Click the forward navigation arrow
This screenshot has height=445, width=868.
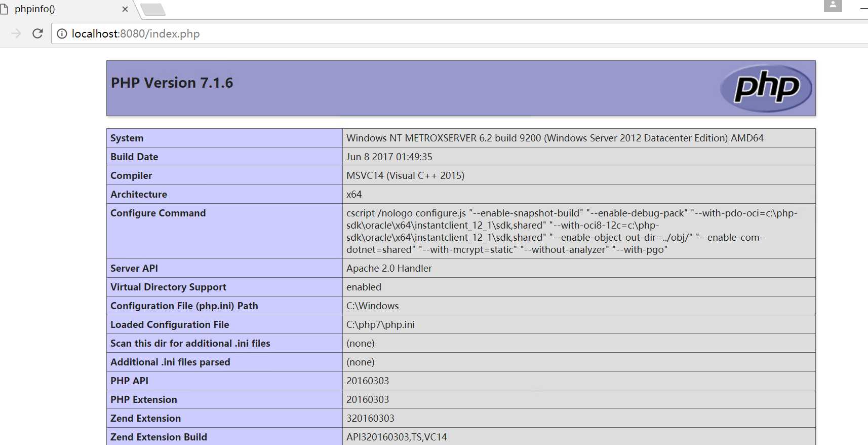[x=16, y=33]
